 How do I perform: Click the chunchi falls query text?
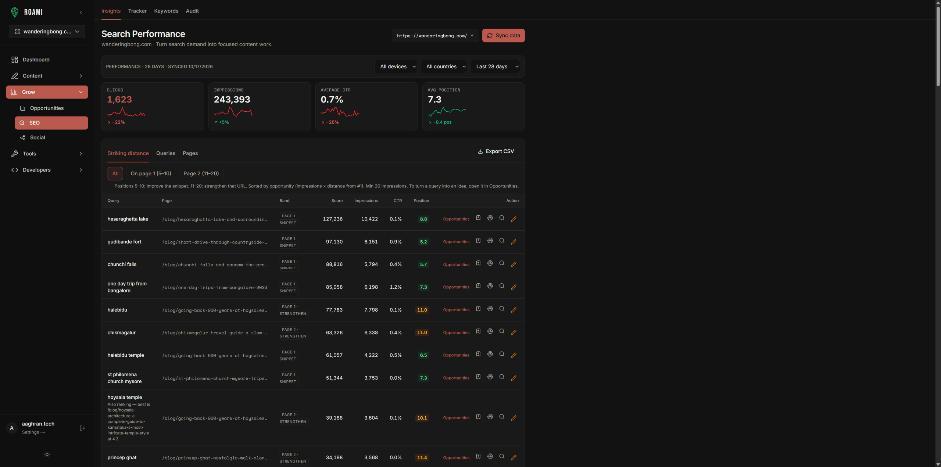122,264
